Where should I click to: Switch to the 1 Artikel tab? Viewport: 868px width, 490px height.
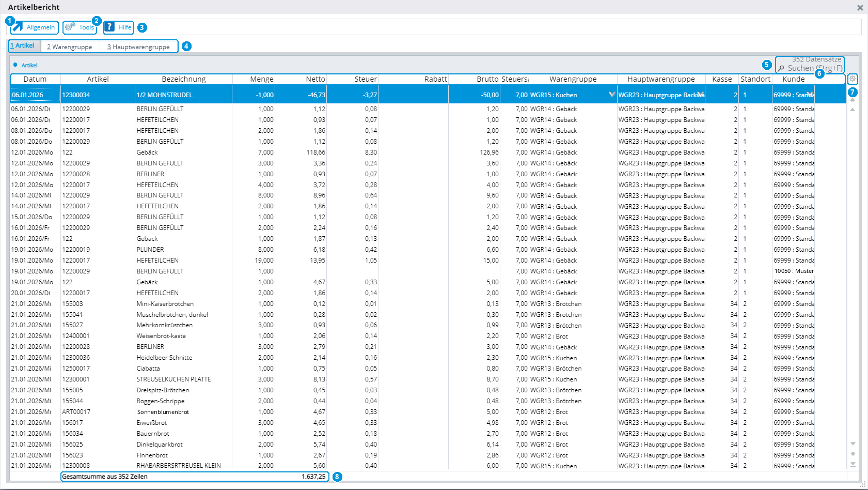pyautogui.click(x=24, y=46)
